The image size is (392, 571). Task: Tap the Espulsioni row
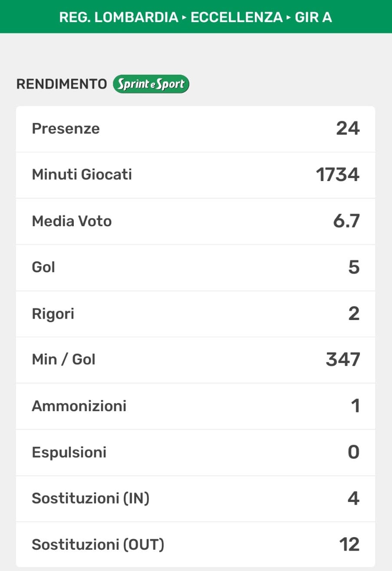[x=196, y=452]
